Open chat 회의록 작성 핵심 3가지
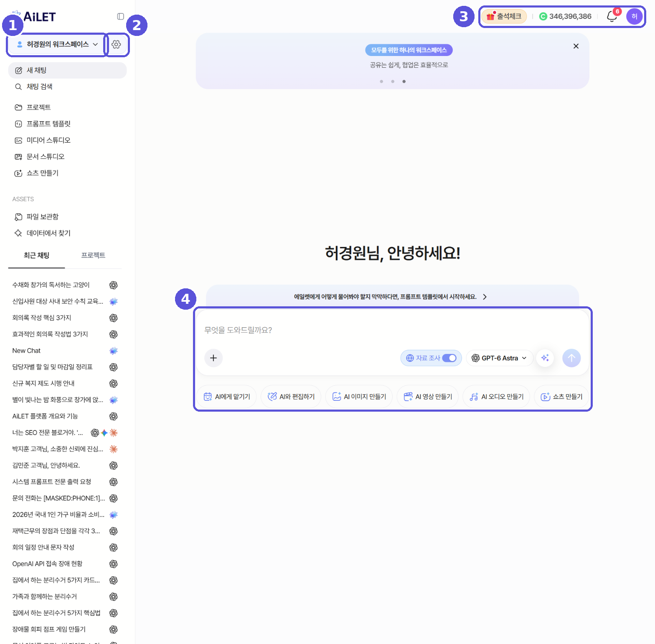Image resolution: width=655 pixels, height=644 pixels. pos(65,318)
